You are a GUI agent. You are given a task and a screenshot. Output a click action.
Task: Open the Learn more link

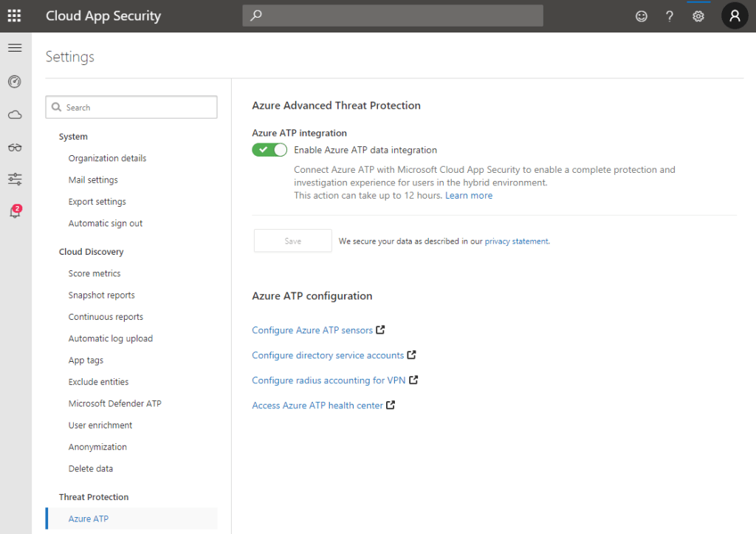tap(468, 196)
